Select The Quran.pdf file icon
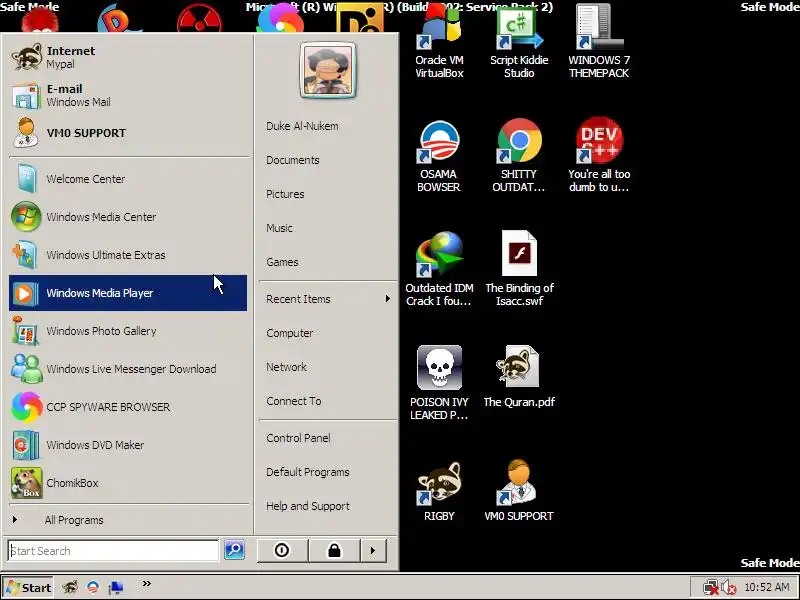Viewport: 800px width, 600px height. pyautogui.click(x=519, y=377)
